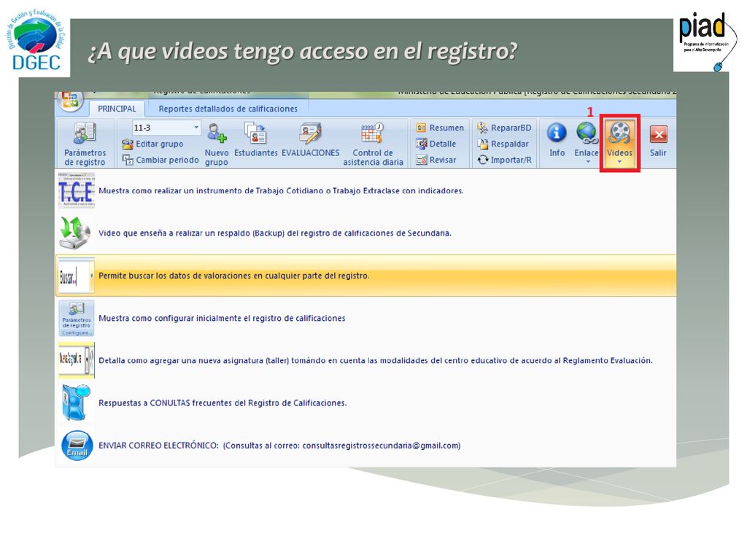Click the Editar grupo icon
Viewport: 747px width, 560px height.
[127, 144]
